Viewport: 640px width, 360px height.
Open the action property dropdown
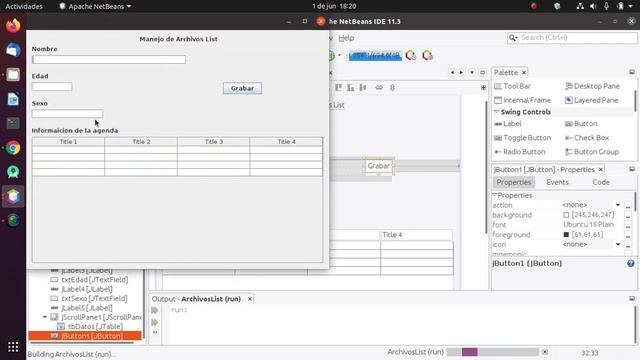[618, 205]
